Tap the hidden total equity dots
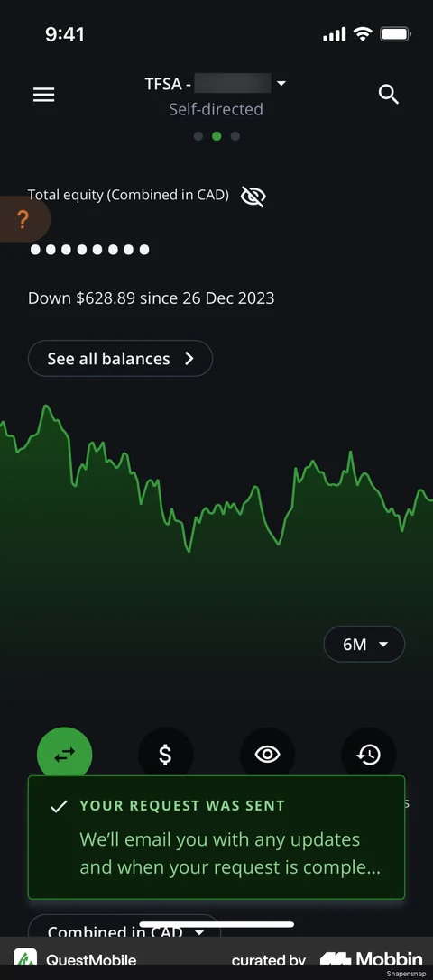433x980 pixels. [90, 250]
